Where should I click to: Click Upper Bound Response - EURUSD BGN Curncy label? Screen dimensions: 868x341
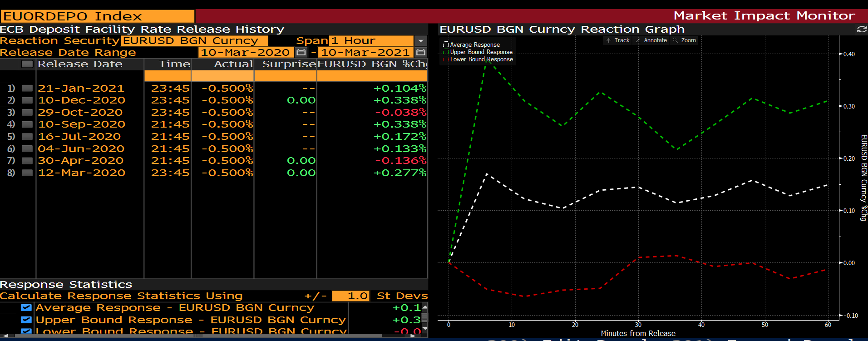click(191, 320)
